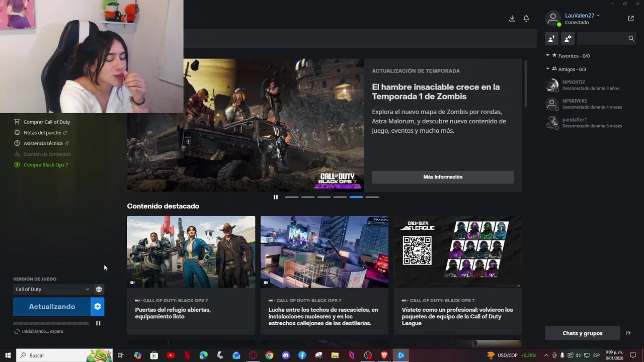Select the first carousel slide indicator
Viewport: 644px width, 362px height.
click(x=291, y=197)
